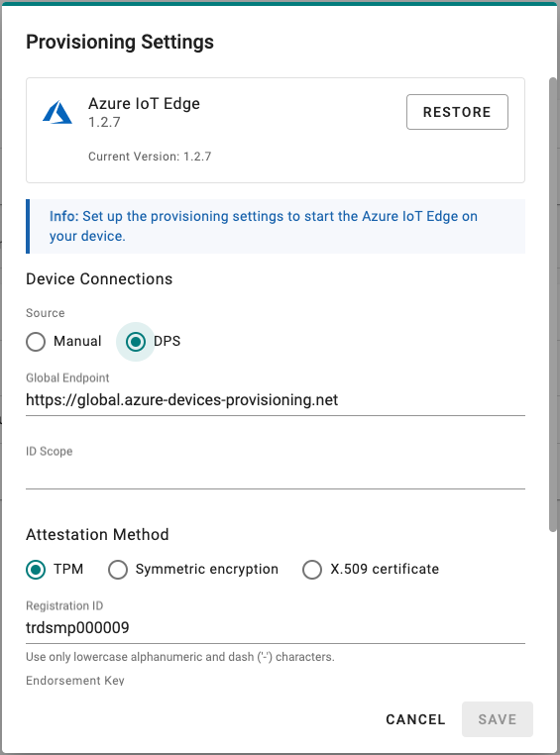Click the RESTORE button
The image size is (560, 755).
pyautogui.click(x=457, y=112)
